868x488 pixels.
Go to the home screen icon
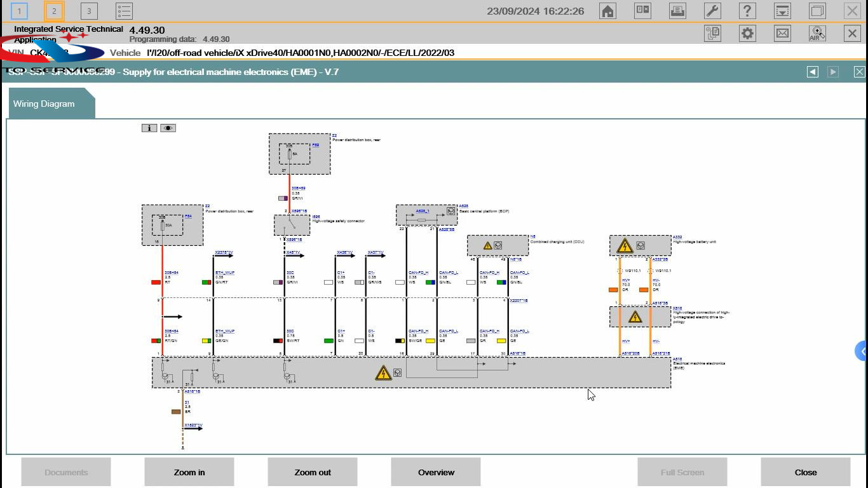click(607, 11)
